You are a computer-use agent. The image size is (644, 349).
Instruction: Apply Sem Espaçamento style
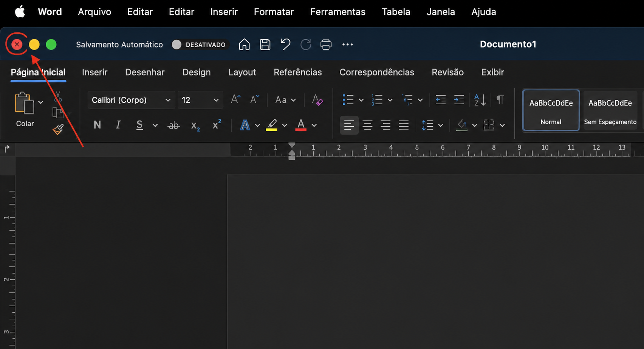coord(610,110)
